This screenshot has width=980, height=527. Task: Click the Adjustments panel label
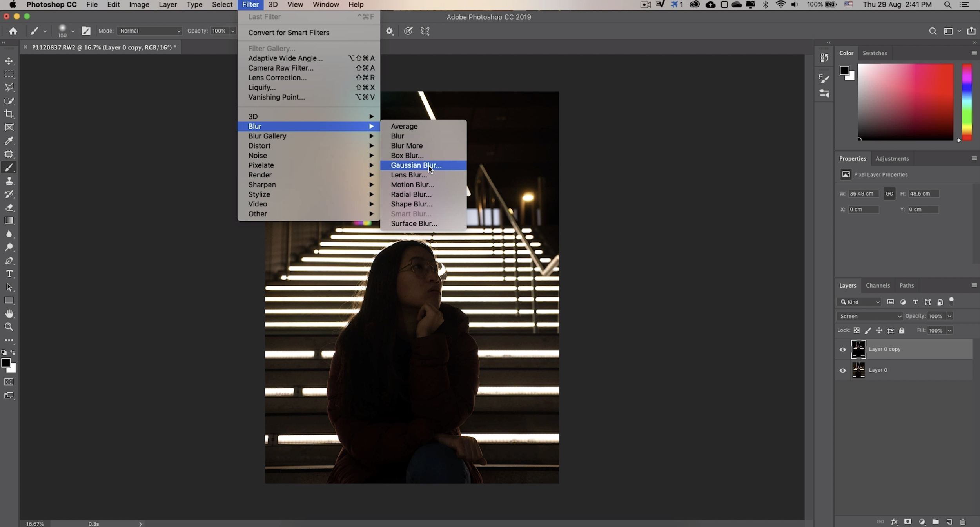[x=892, y=158]
